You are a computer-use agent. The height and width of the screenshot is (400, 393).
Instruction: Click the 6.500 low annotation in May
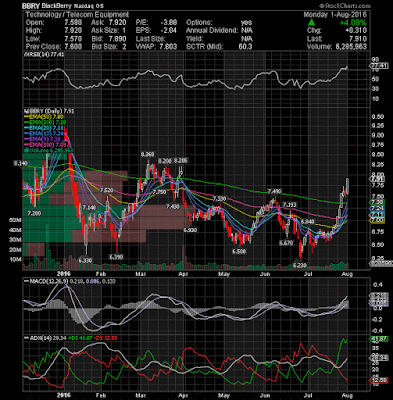point(239,251)
